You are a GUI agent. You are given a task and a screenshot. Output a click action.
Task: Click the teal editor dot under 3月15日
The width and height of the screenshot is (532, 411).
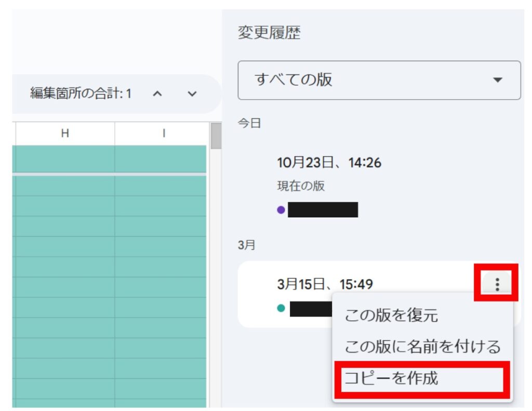coord(281,308)
